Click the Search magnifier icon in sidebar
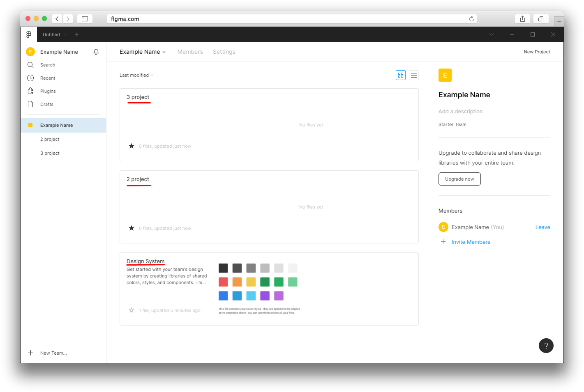The width and height of the screenshot is (584, 392). pyautogui.click(x=30, y=65)
